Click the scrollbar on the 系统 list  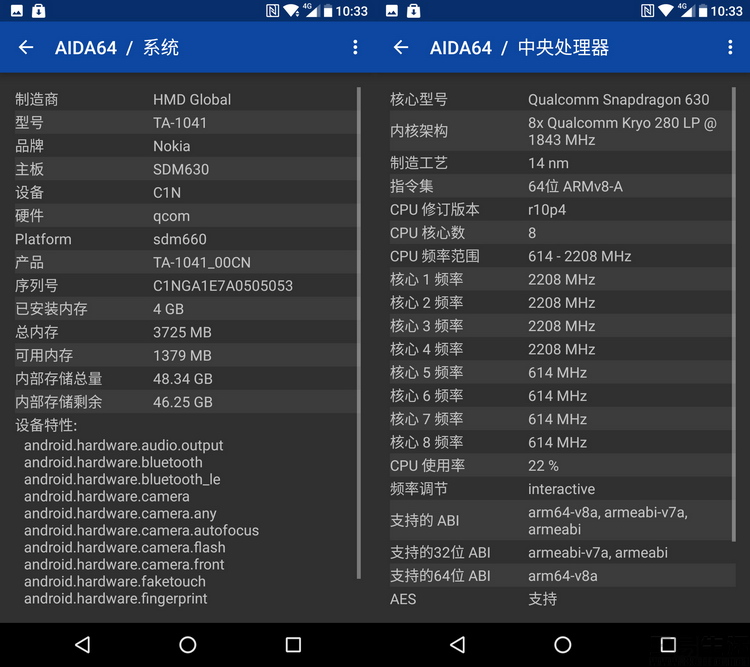pyautogui.click(x=358, y=330)
